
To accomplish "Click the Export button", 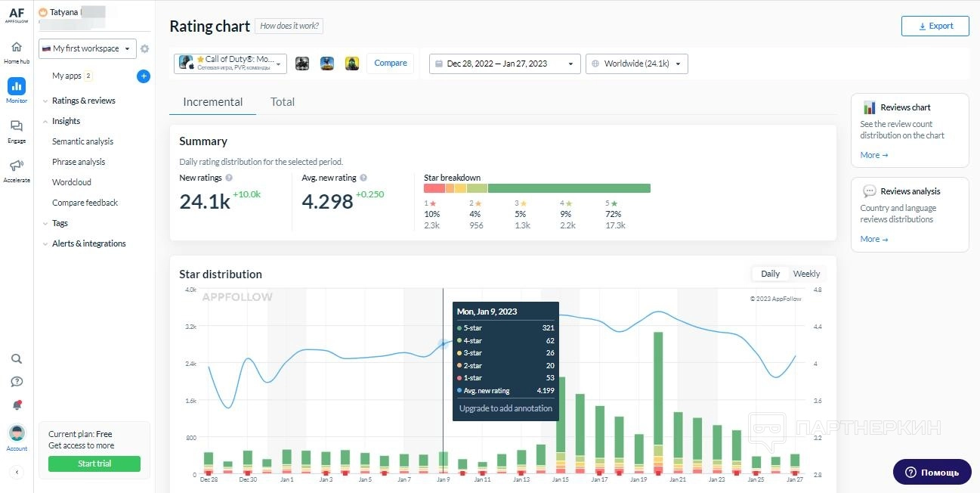I will pos(935,26).
